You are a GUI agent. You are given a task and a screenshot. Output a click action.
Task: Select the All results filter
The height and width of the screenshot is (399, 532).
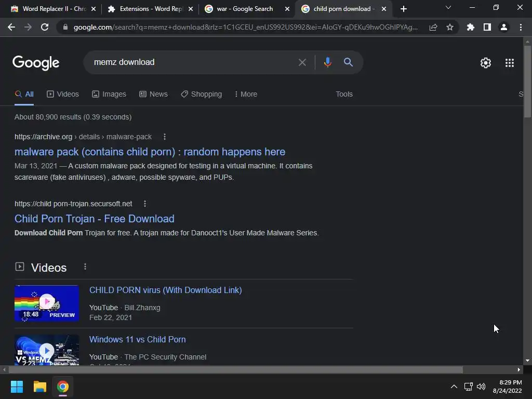click(x=24, y=95)
